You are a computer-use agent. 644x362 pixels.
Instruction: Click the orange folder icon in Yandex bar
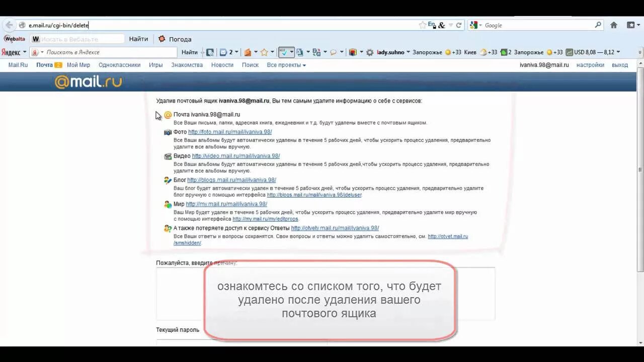(x=248, y=52)
